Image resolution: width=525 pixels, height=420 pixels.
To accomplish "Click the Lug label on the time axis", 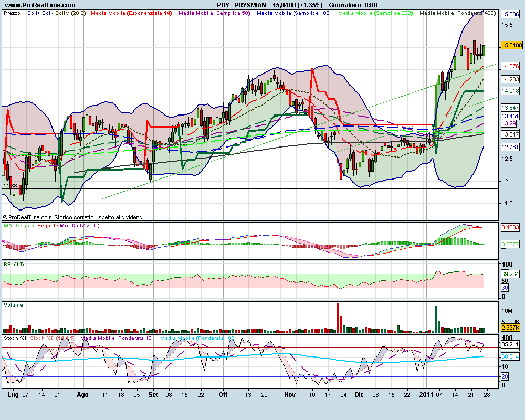I will click(13, 395).
